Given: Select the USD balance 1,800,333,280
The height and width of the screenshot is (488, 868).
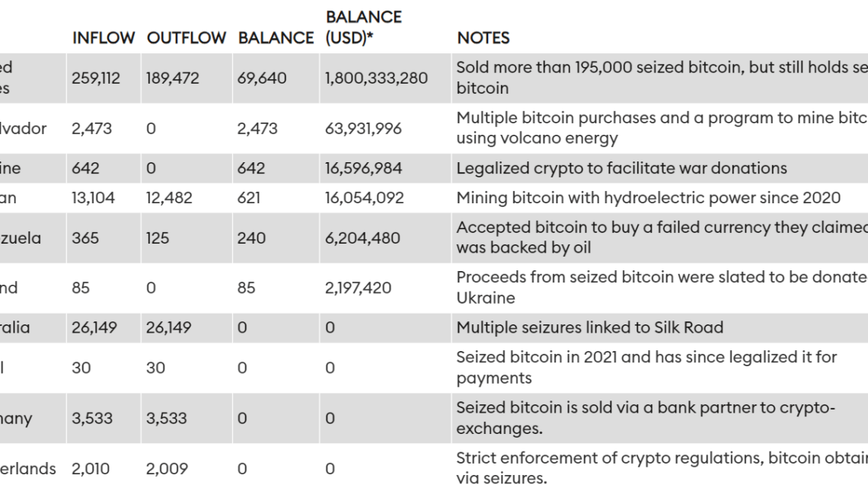Looking at the screenshot, I should point(376,78).
